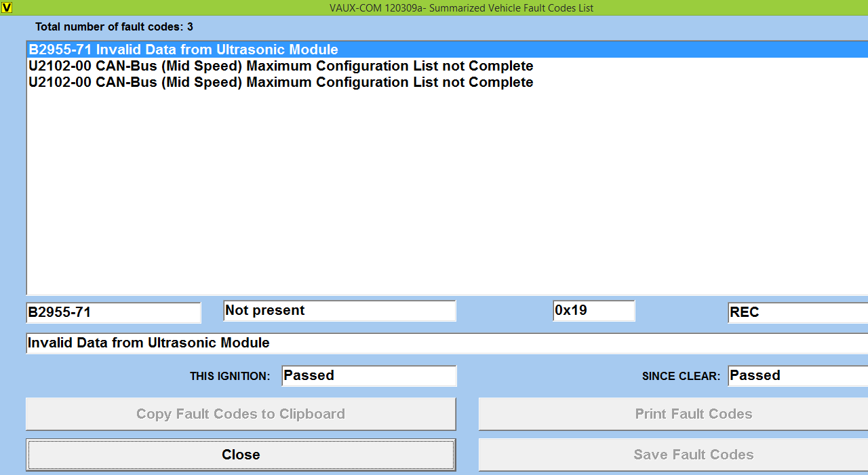868x475 pixels.
Task: Select the second fault entry in the list
Action: tap(280, 66)
